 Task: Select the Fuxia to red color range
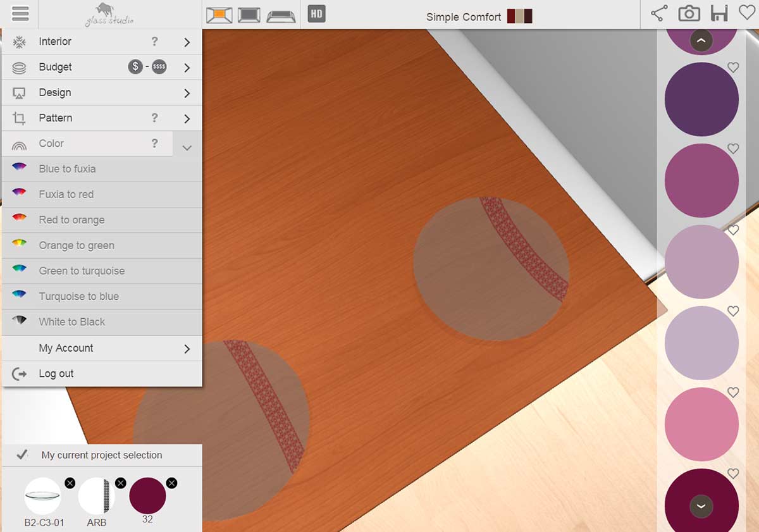tap(66, 194)
